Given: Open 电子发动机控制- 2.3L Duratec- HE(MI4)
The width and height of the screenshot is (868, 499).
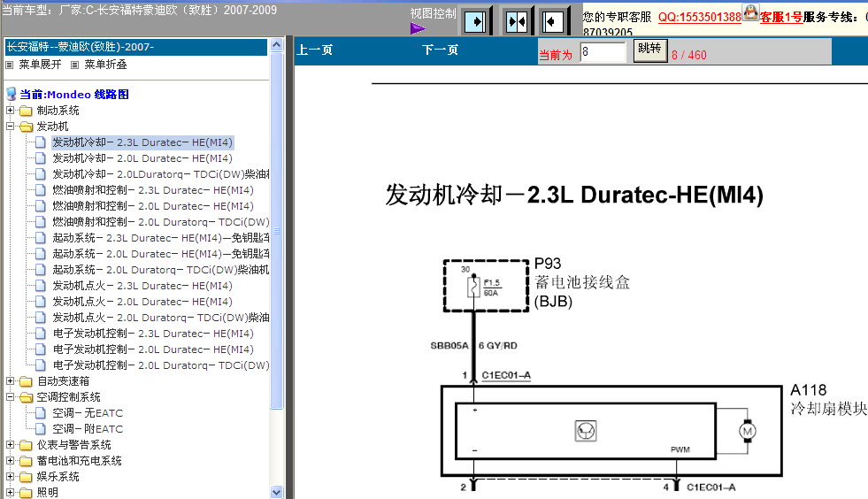Looking at the screenshot, I should [153, 334].
